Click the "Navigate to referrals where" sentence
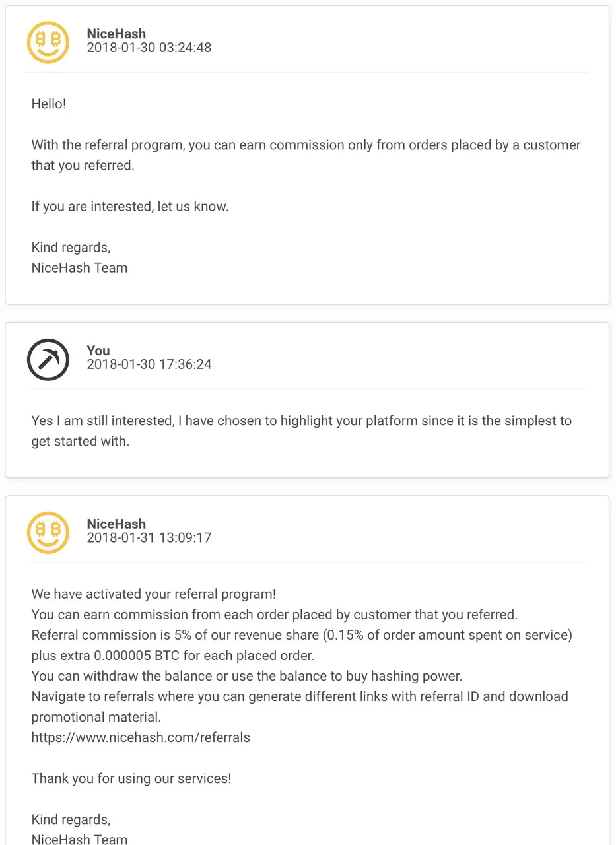The image size is (616, 845). coord(300,706)
